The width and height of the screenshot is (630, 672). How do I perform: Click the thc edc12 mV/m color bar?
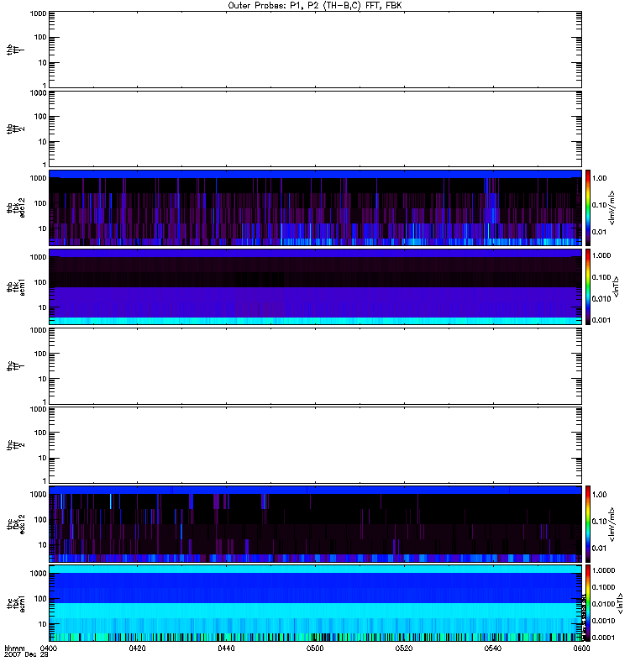588,523
